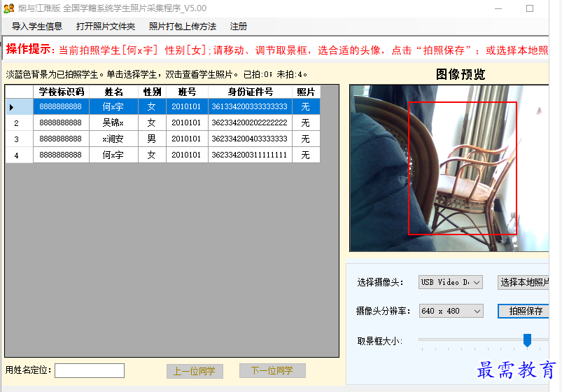Click the 班号 column header

pos(187,92)
